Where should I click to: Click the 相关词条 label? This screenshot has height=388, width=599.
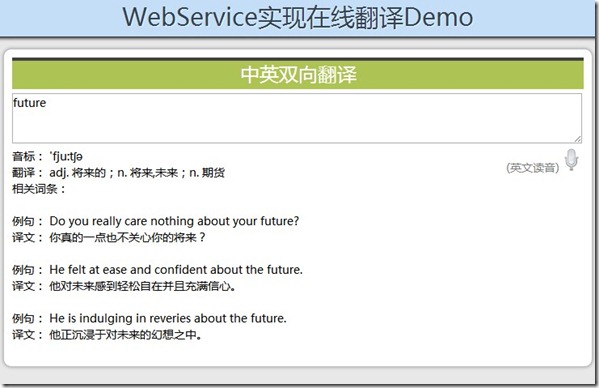tap(39, 189)
